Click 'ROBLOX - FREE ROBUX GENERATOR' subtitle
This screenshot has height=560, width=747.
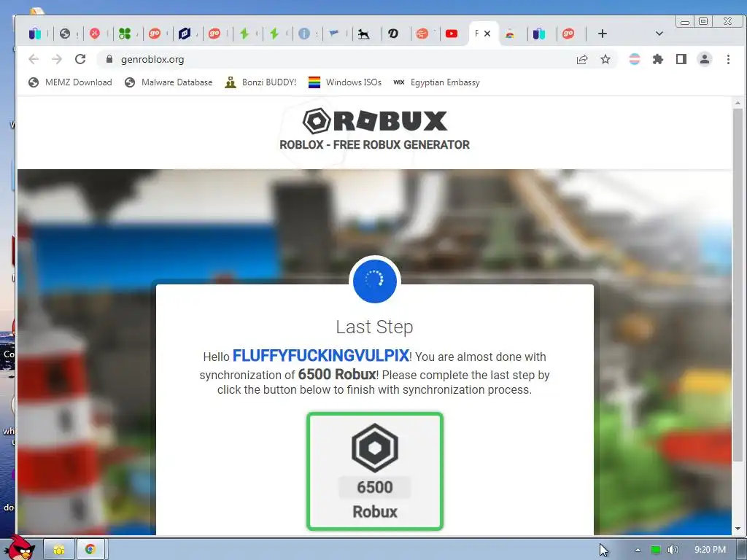click(374, 145)
